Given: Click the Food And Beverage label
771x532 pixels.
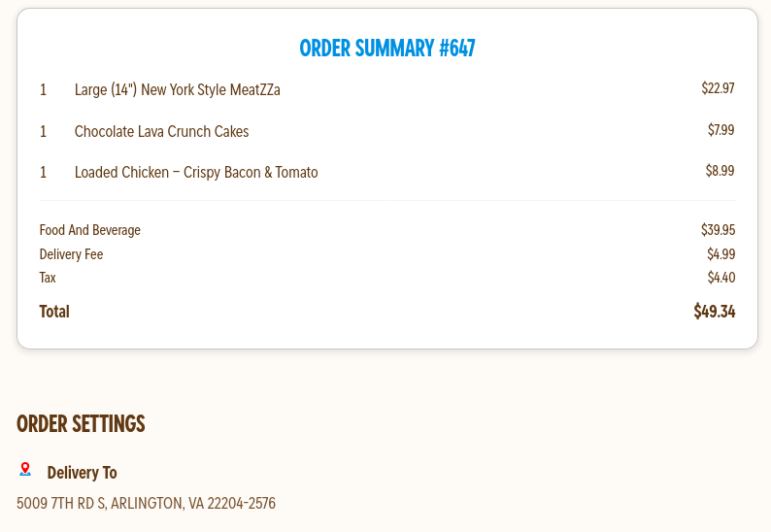Looking at the screenshot, I should 90,230.
